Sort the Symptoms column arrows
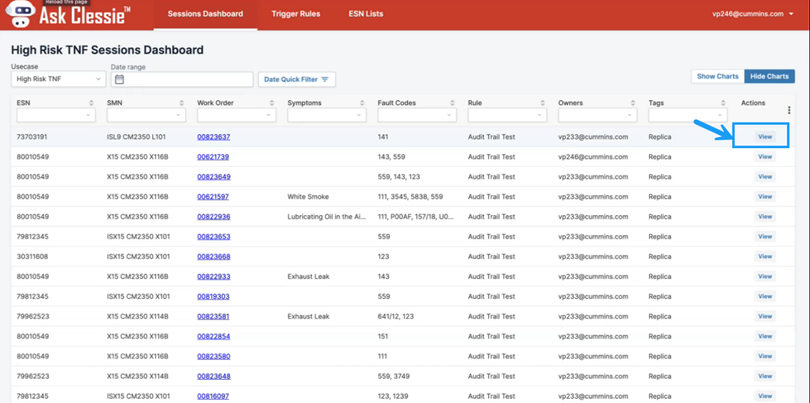 click(363, 103)
